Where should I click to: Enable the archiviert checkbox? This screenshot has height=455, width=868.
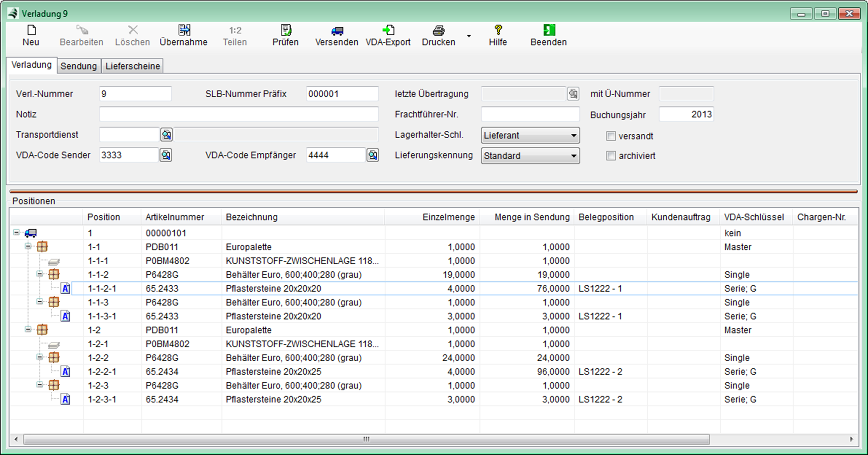click(x=611, y=156)
